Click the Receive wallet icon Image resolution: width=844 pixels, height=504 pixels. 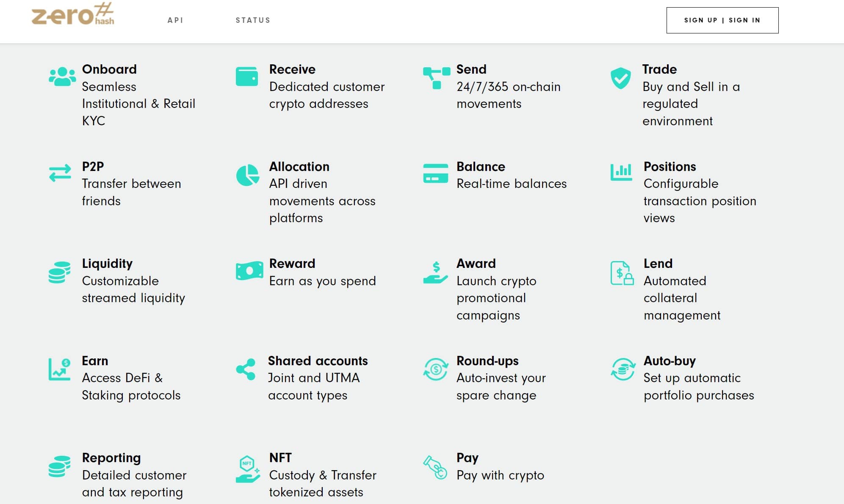[x=247, y=77]
